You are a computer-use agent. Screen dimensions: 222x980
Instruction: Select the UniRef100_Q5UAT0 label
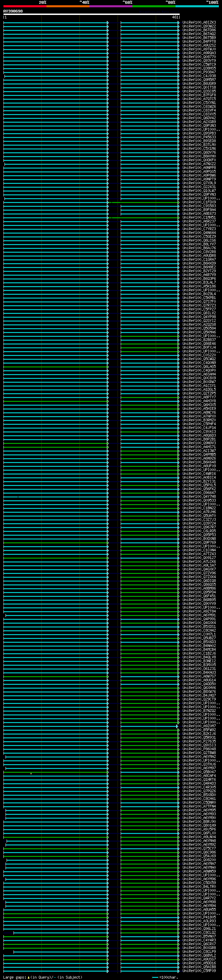point(199,516)
